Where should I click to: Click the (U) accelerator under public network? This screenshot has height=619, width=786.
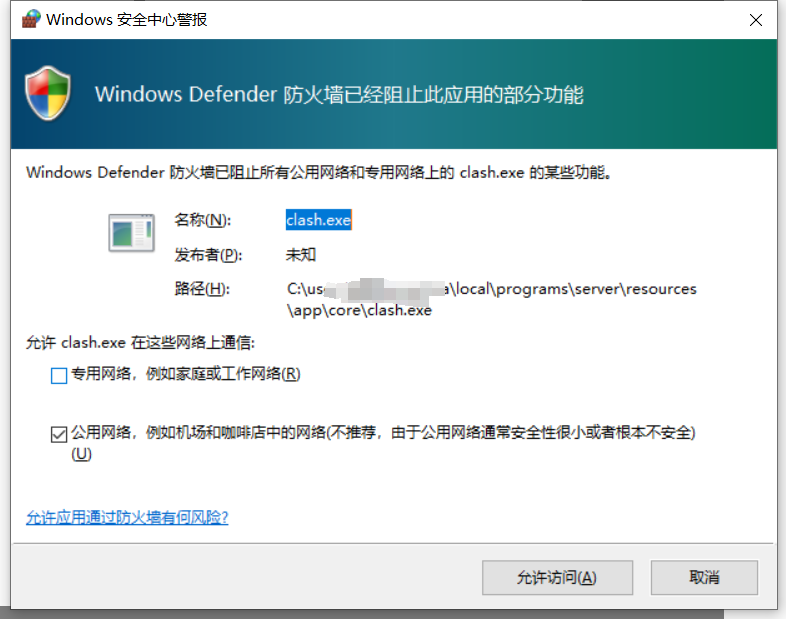pos(81,454)
